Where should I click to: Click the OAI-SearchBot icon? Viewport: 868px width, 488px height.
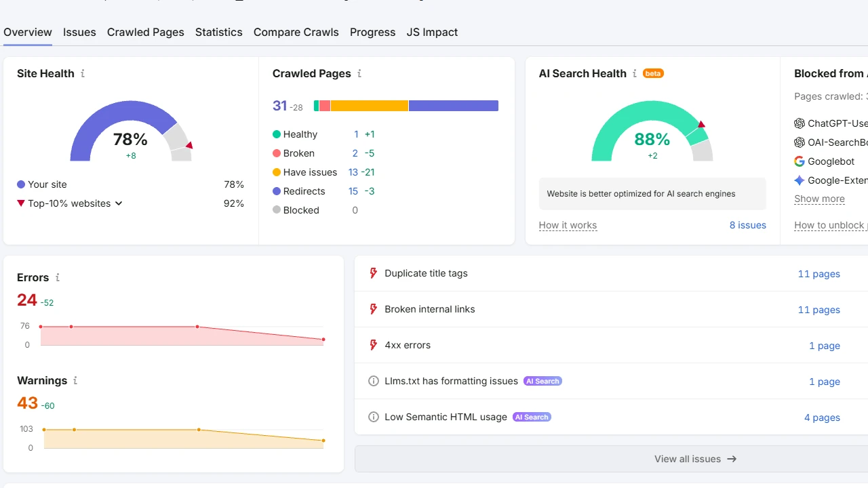point(800,142)
